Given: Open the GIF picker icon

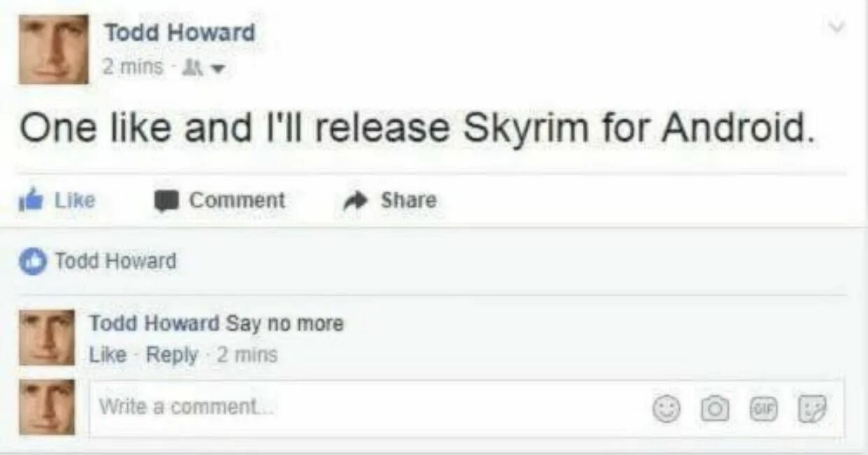Looking at the screenshot, I should coord(762,408).
